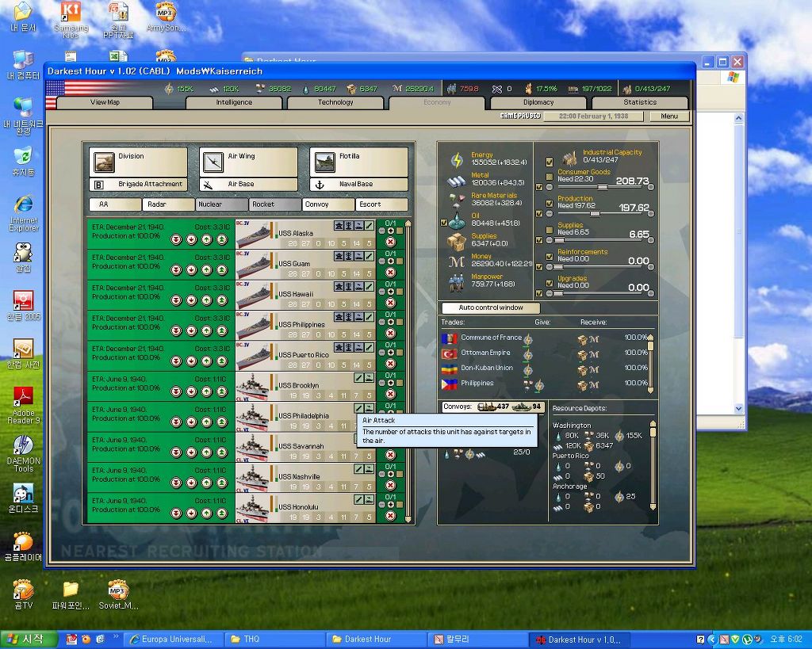Open the Diplomacy tab
This screenshot has height=649, width=812.
538,102
